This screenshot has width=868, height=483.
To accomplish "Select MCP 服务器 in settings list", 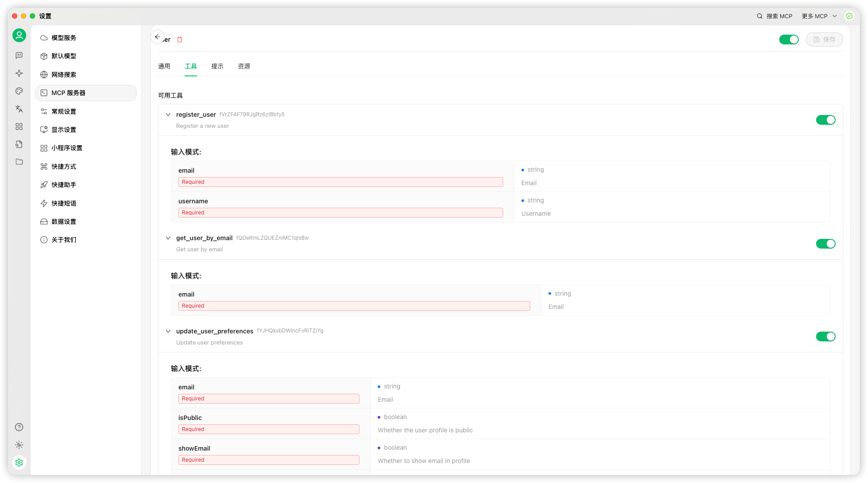I will coord(86,93).
